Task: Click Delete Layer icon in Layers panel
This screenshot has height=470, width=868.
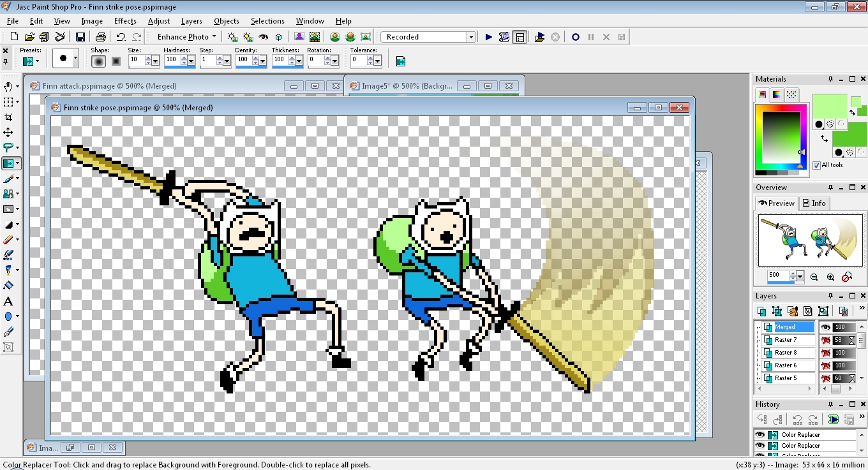Action: [x=843, y=311]
